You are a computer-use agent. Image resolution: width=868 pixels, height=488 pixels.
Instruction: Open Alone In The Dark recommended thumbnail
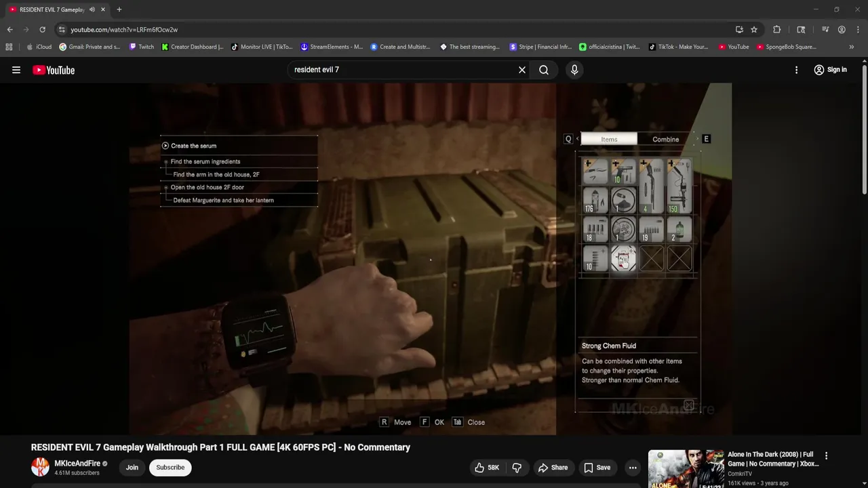point(686,469)
